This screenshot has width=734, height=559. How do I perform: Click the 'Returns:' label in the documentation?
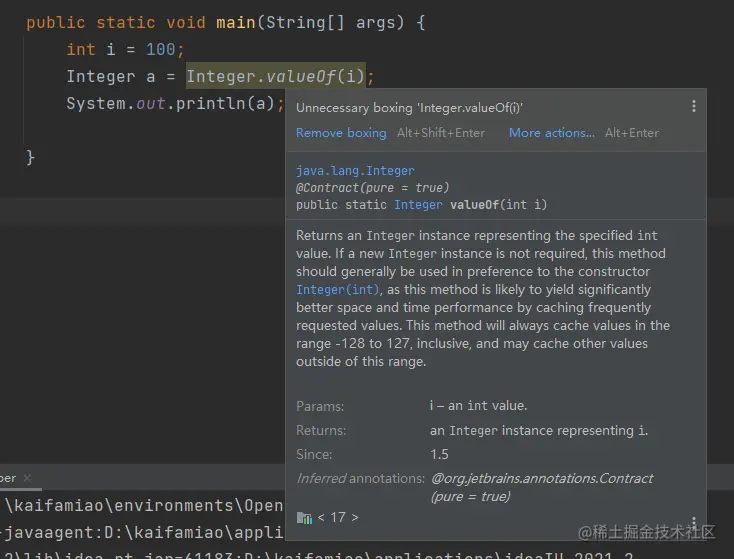(321, 430)
